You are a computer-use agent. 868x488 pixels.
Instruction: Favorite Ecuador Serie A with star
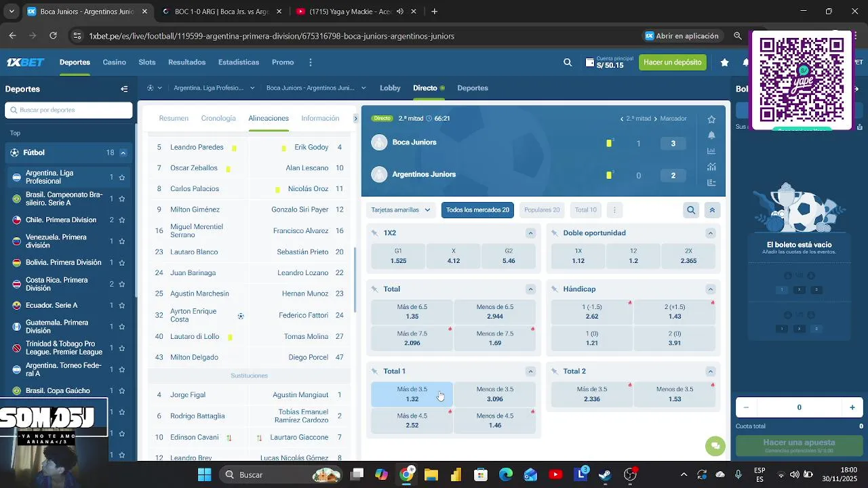coord(122,306)
